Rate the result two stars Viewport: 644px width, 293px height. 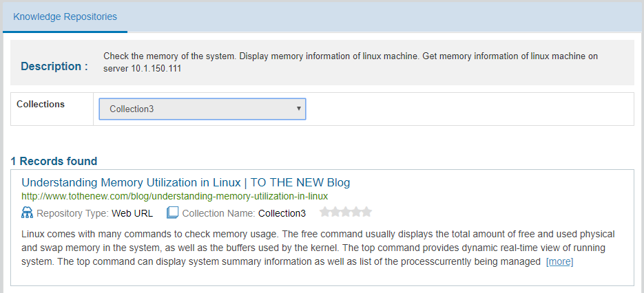pyautogui.click(x=335, y=212)
